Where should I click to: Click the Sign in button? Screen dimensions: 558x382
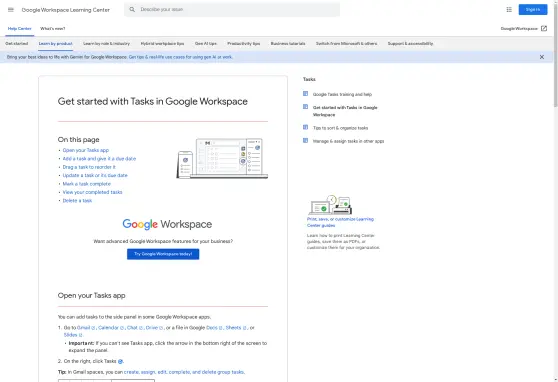coord(533,10)
